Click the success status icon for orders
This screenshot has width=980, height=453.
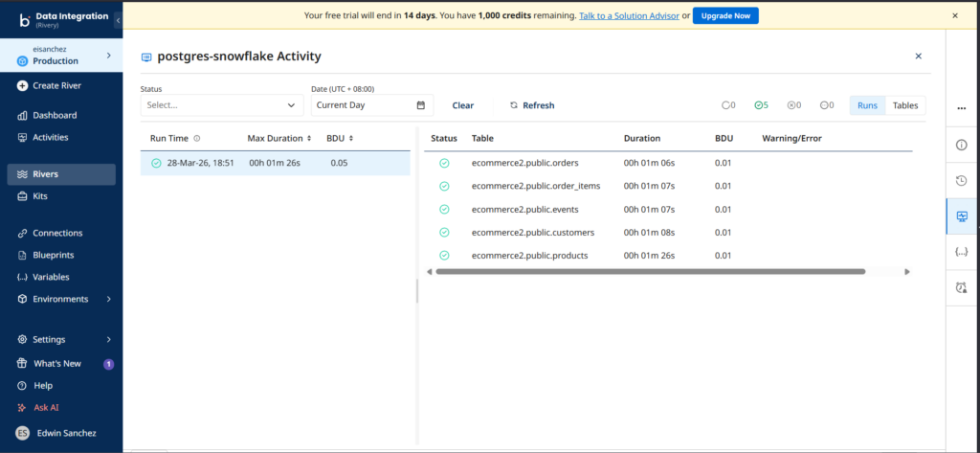click(444, 163)
